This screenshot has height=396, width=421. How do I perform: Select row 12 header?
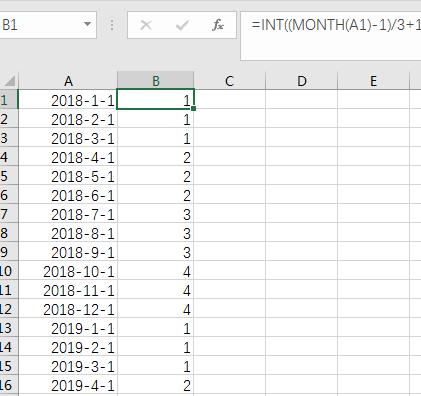(x=9, y=309)
